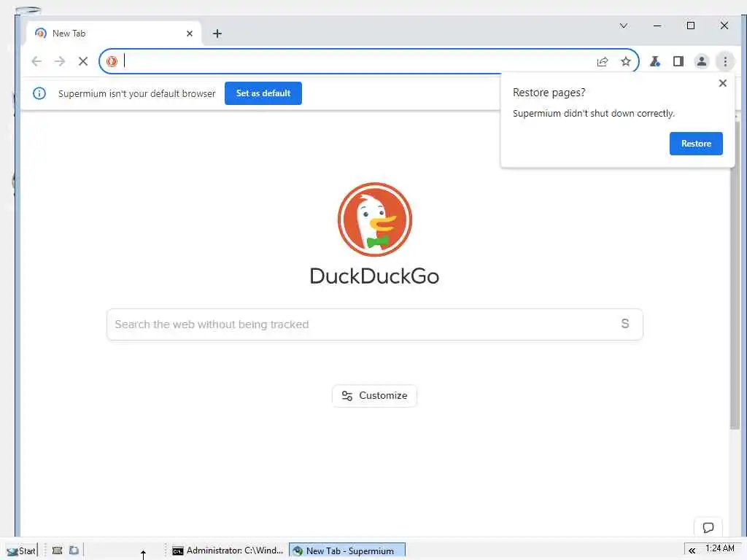Dismiss the Restore pages popup

coord(722,83)
